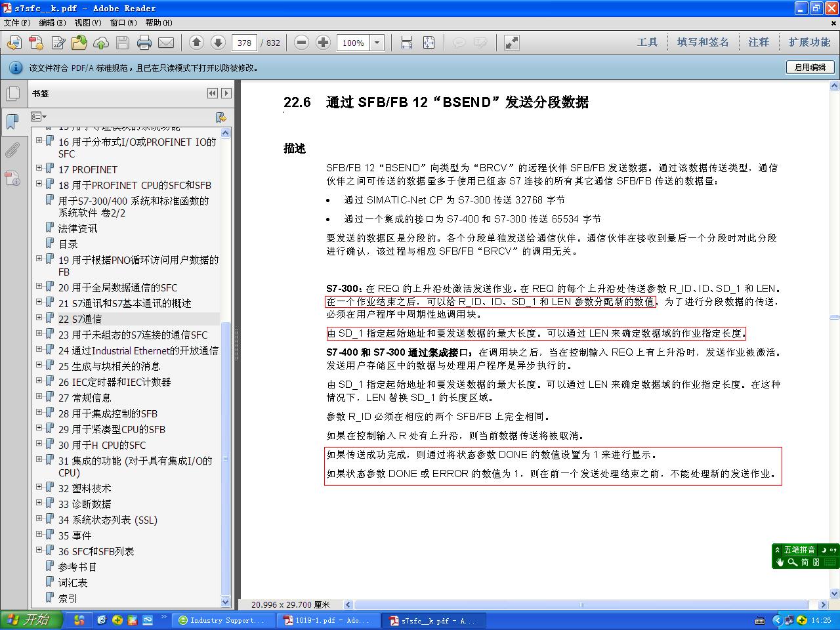Image resolution: width=840 pixels, height=630 pixels.
Task: Click the Fit width scrolling mode icon
Action: (x=407, y=43)
